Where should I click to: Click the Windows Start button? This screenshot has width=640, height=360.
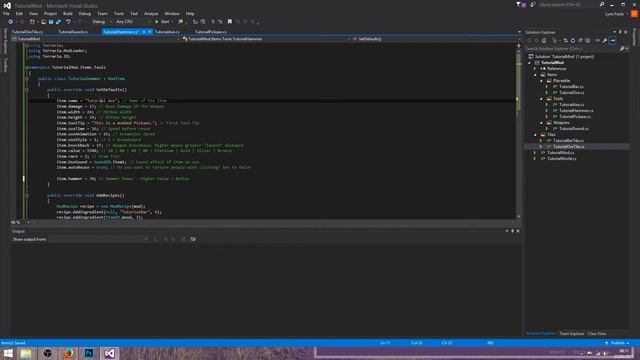tap(8, 353)
